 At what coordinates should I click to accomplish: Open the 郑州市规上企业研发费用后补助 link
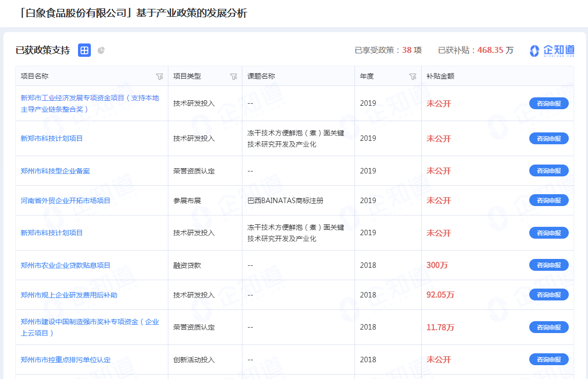pos(69,295)
